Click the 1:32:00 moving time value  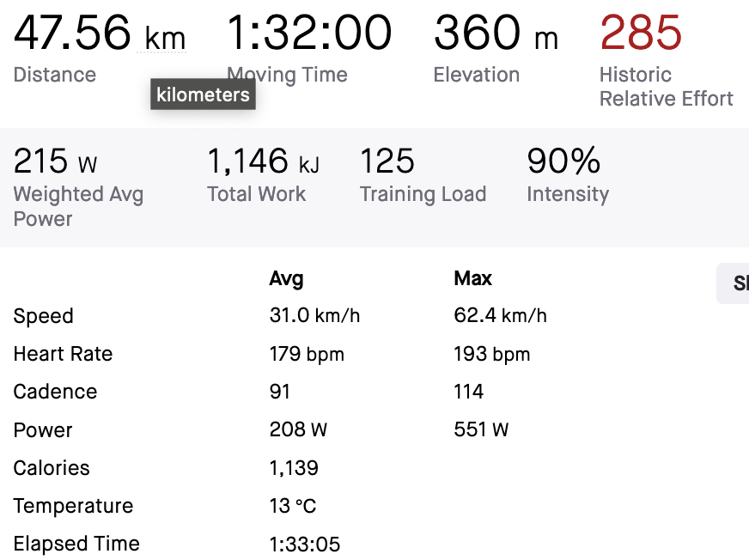tap(309, 33)
